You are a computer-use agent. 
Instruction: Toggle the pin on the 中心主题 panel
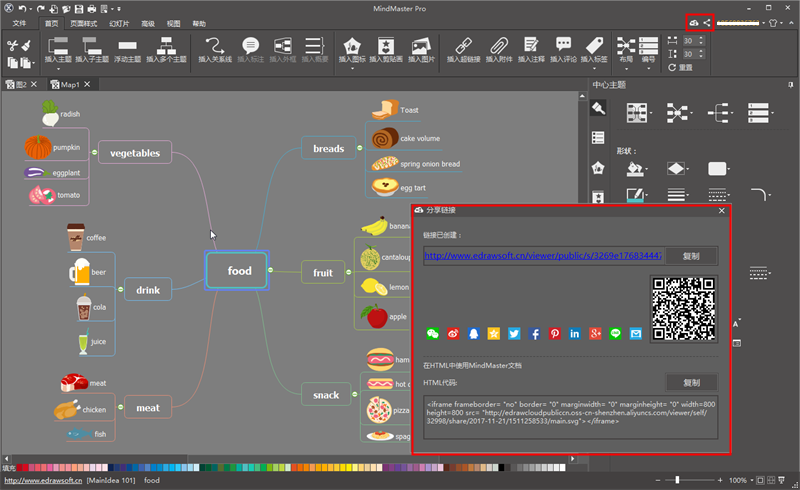tap(790, 85)
